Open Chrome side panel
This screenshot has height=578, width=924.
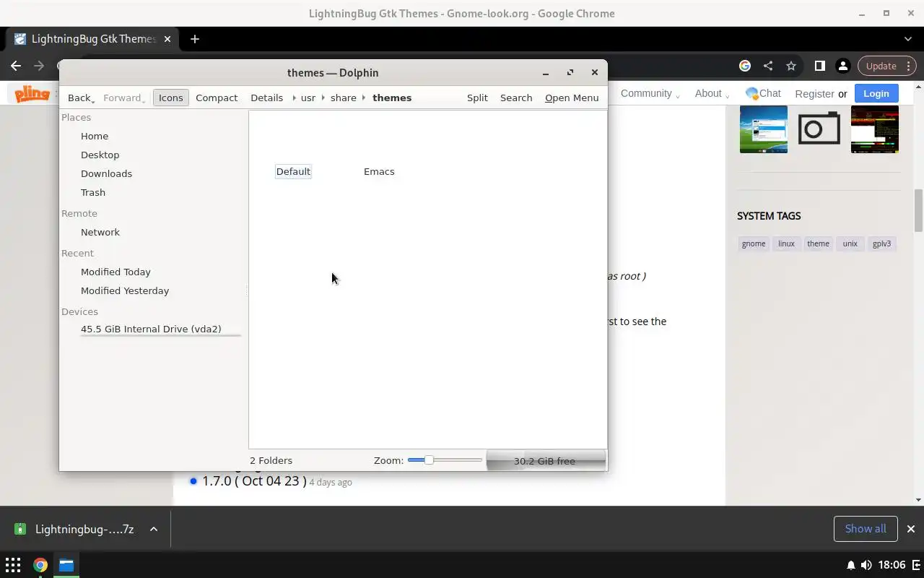click(819, 66)
